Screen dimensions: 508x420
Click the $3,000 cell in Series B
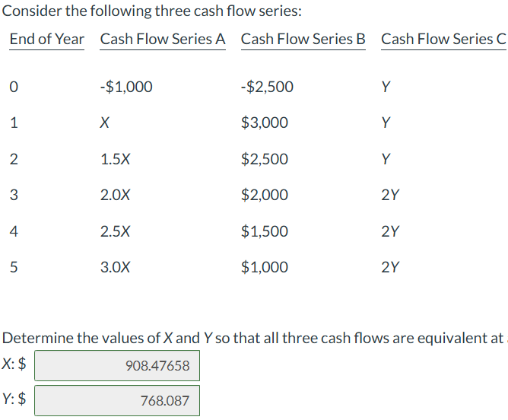265,123
